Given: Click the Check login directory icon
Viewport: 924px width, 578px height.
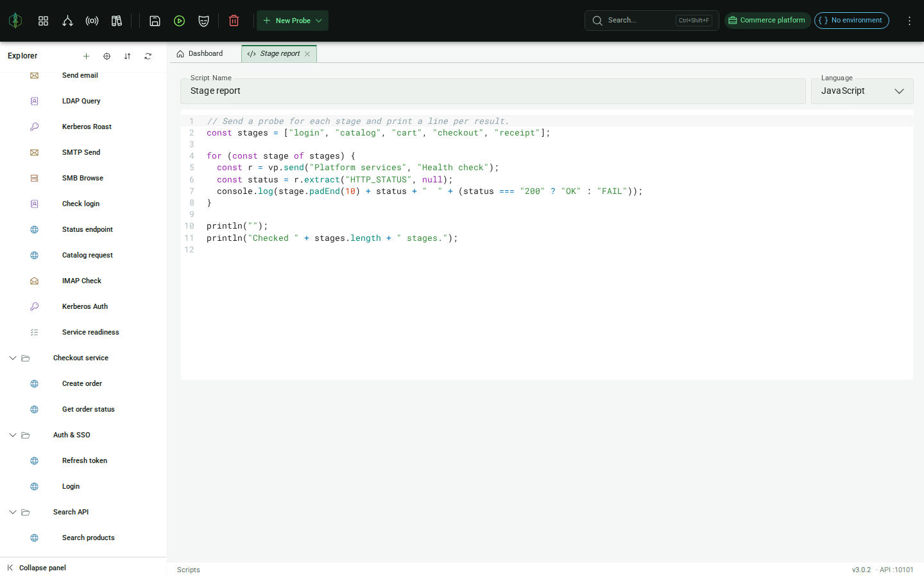Looking at the screenshot, I should click(x=35, y=204).
